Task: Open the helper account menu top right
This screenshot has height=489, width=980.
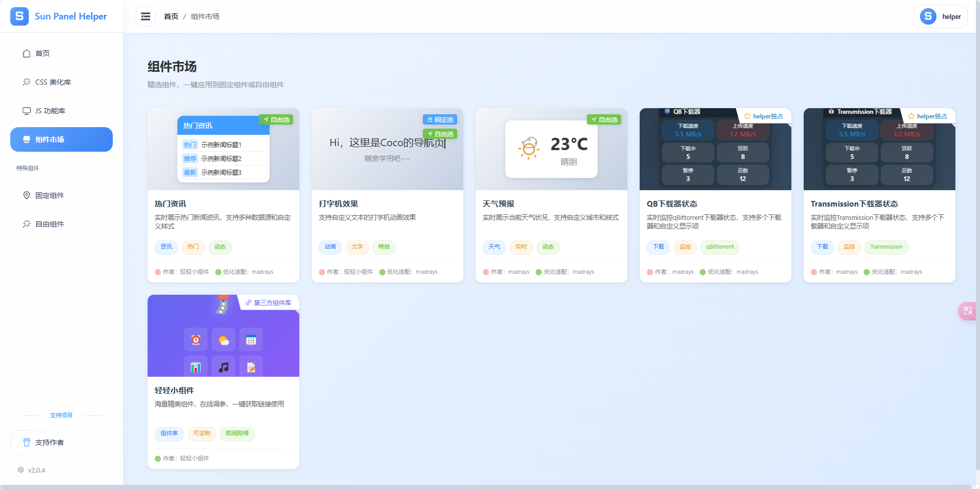Action: [941, 16]
